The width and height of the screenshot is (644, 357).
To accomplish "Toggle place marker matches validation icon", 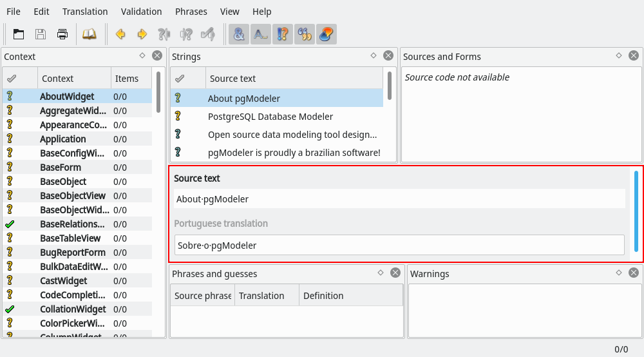I will tap(327, 34).
